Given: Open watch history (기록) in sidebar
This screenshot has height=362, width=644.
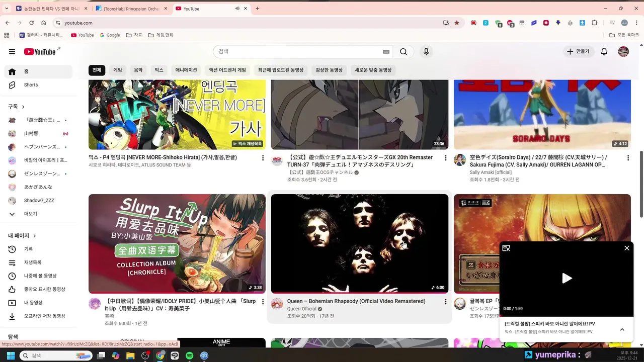Looking at the screenshot, I should 38,249.
